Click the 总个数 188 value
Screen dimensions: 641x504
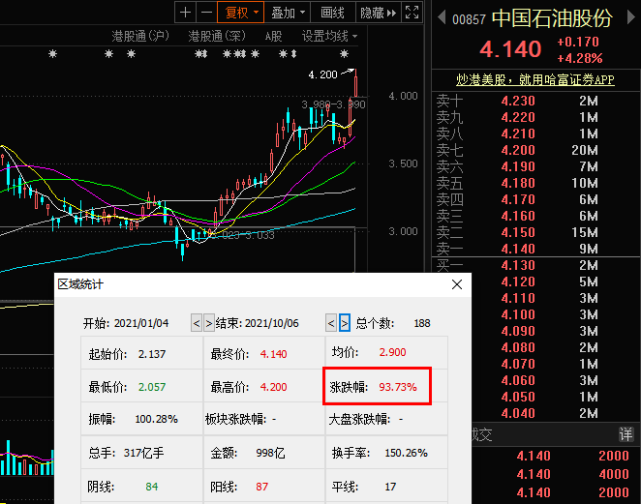(422, 323)
